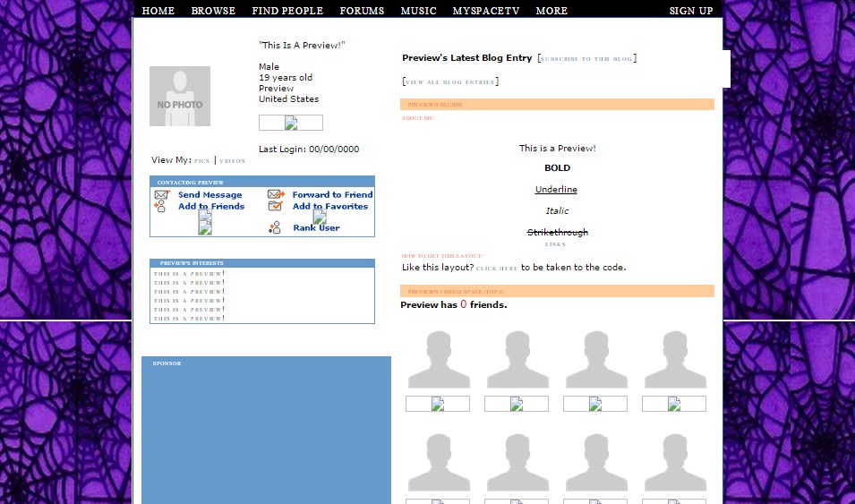Click the No Photo profile picture

tap(180, 96)
